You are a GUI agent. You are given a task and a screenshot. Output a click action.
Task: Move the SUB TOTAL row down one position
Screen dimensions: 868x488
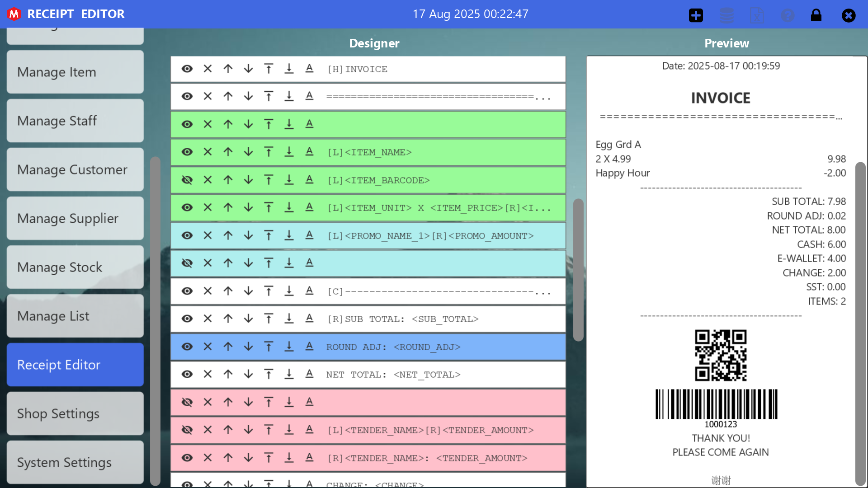coord(248,319)
